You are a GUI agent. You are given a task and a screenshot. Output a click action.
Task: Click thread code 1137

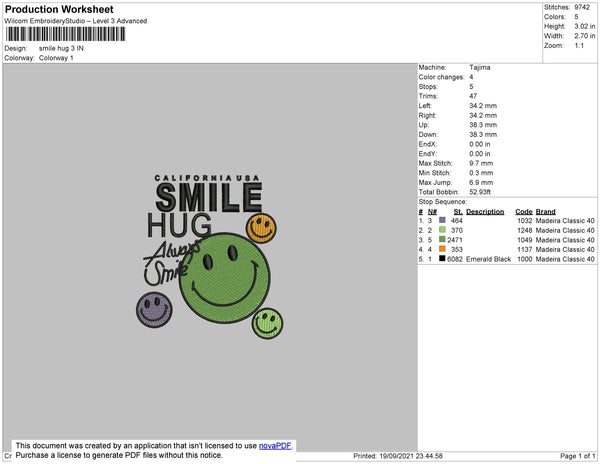click(x=525, y=249)
